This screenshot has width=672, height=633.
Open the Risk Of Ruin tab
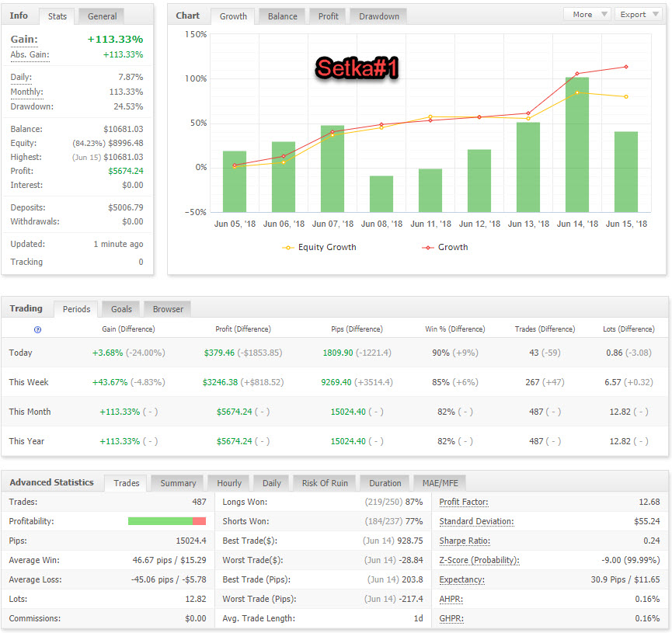[325, 483]
